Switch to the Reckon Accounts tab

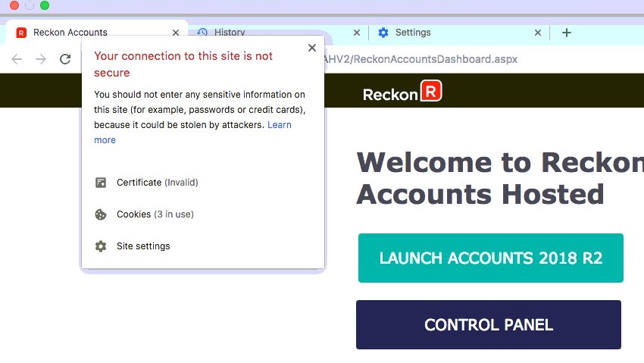[97, 33]
